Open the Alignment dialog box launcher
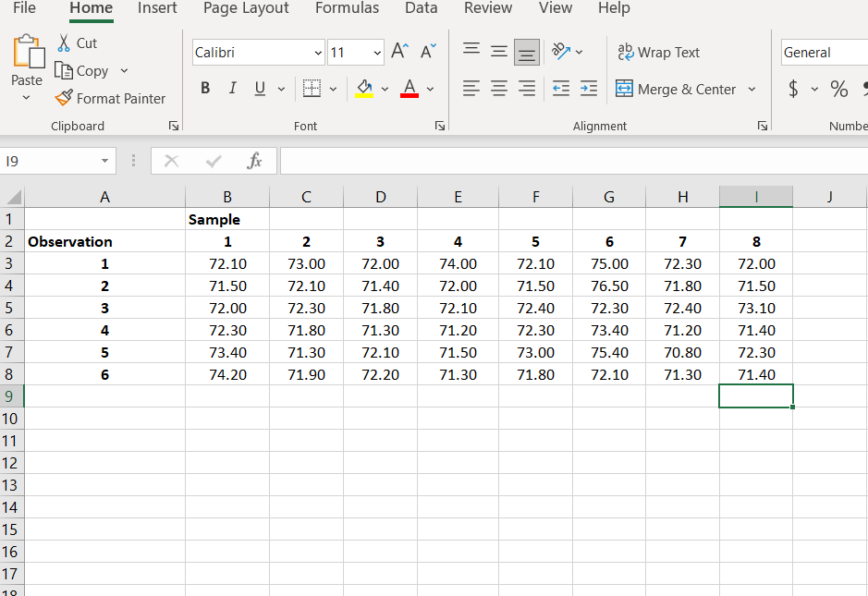The width and height of the screenshot is (868, 596). (x=762, y=126)
